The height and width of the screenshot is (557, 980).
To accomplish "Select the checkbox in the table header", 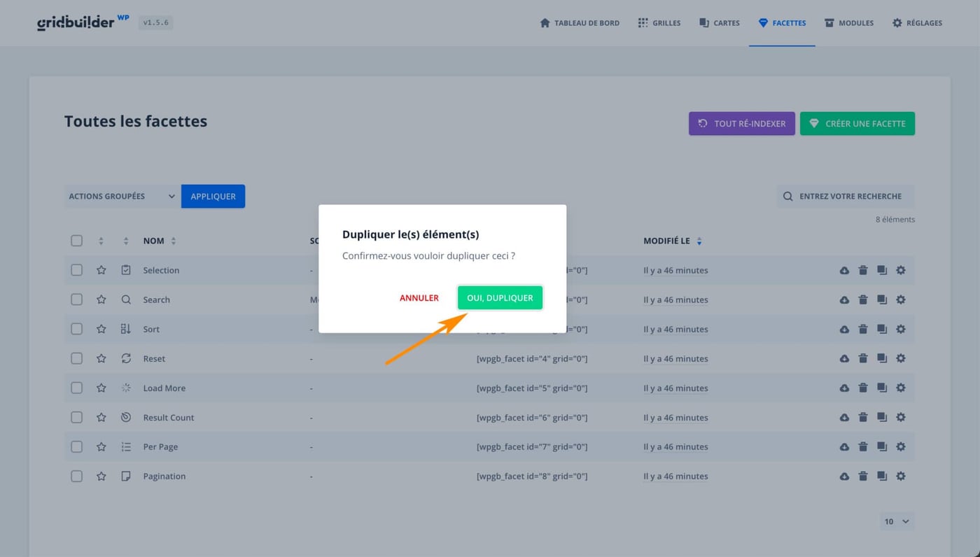I will 76,240.
